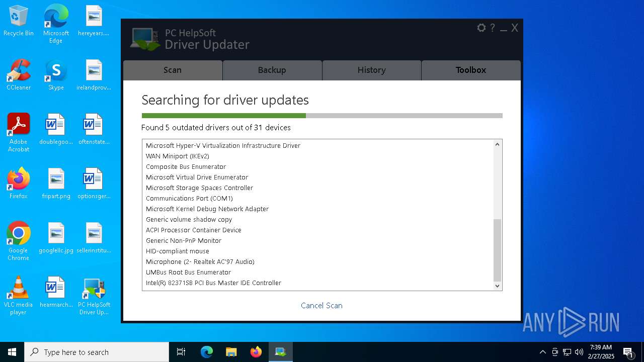Open the Recycle Bin desktop icon
Screen dimensions: 644x362
19,21
